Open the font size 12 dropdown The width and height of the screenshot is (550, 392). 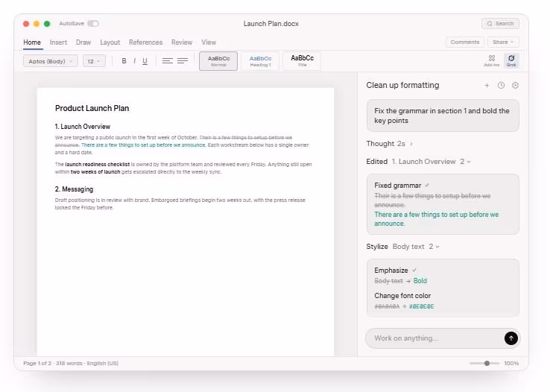click(x=94, y=61)
